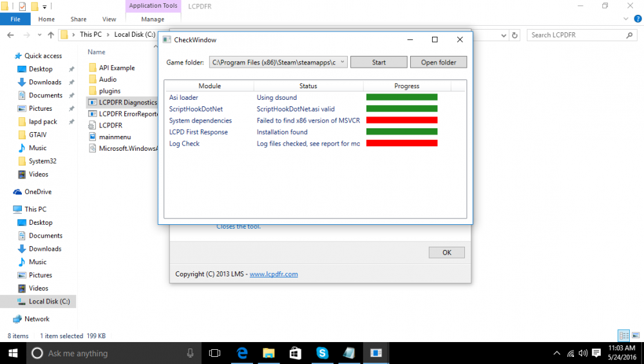Open Quick Access Toolbar customize dropdown
The image size is (644, 364).
point(44,6)
